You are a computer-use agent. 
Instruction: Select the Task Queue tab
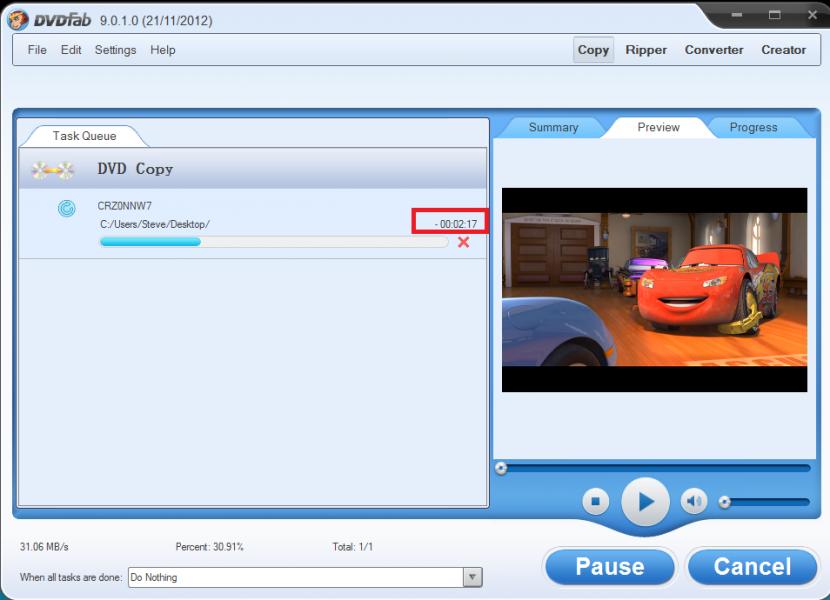coord(84,136)
